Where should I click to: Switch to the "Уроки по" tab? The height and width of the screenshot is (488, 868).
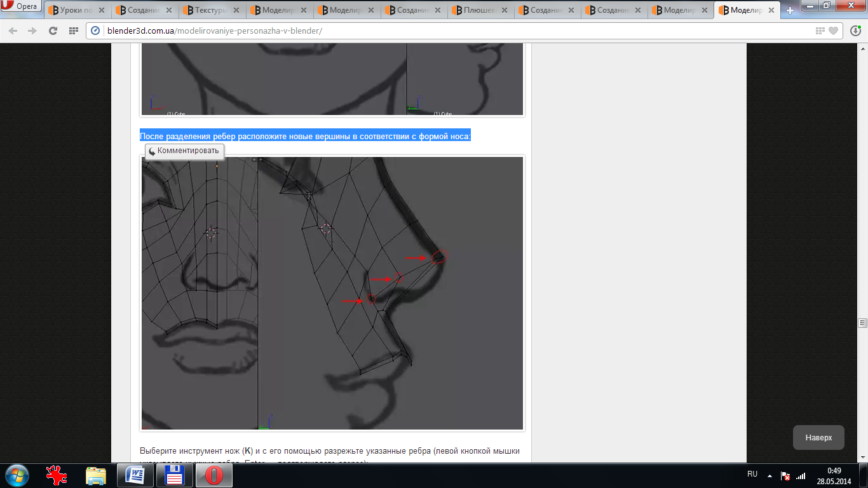pyautogui.click(x=78, y=10)
